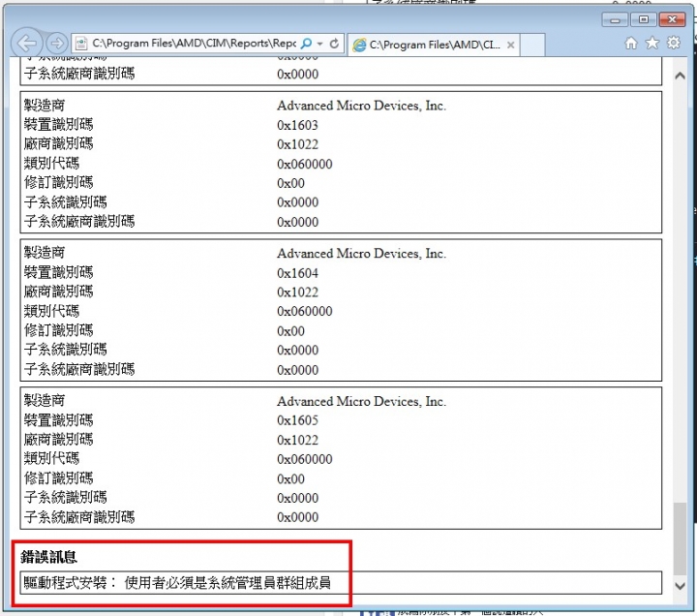Click 製造商 label in 0x1603 device block

pos(45,106)
